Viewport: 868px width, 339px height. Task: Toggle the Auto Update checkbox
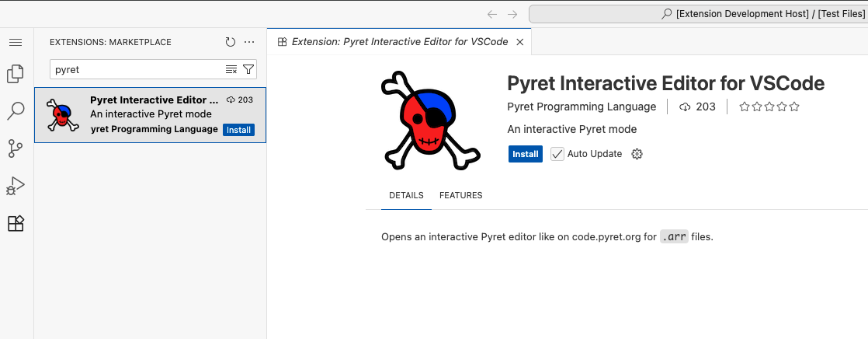click(557, 154)
